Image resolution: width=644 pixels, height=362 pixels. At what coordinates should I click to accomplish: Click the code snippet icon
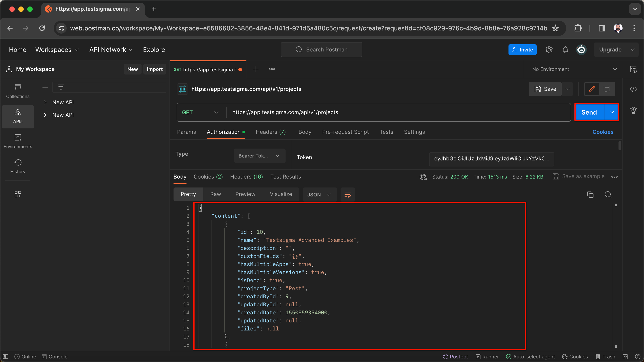point(633,89)
